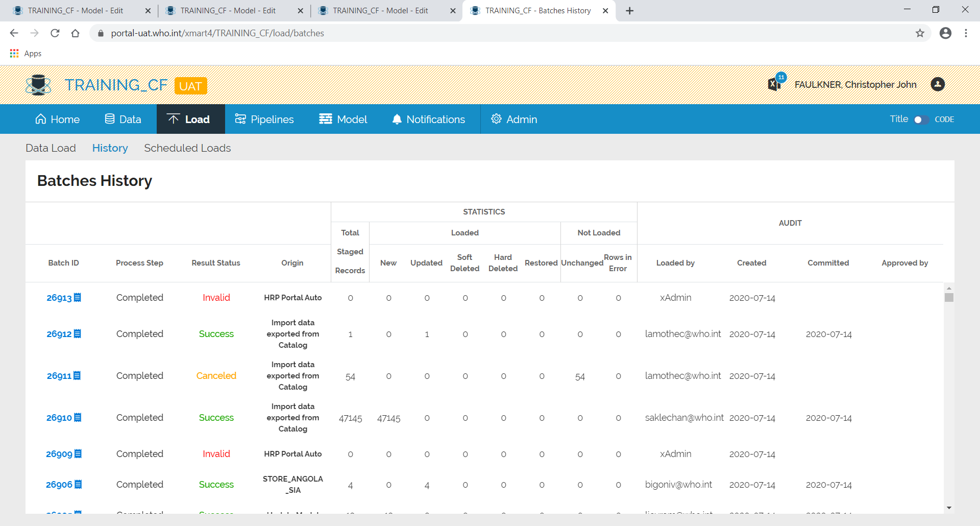Open the Pipelines menu
This screenshot has height=526, width=980.
(x=264, y=119)
